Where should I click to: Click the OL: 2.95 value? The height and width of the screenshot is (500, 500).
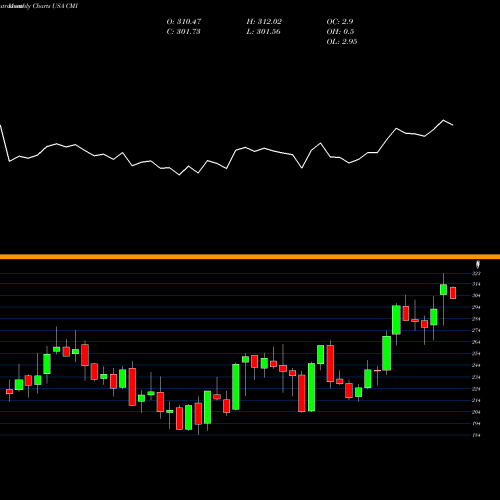tap(342, 42)
